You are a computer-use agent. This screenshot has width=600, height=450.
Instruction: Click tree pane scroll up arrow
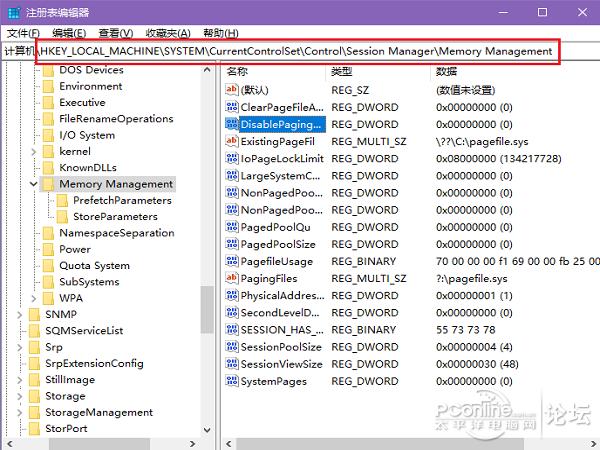[207, 70]
